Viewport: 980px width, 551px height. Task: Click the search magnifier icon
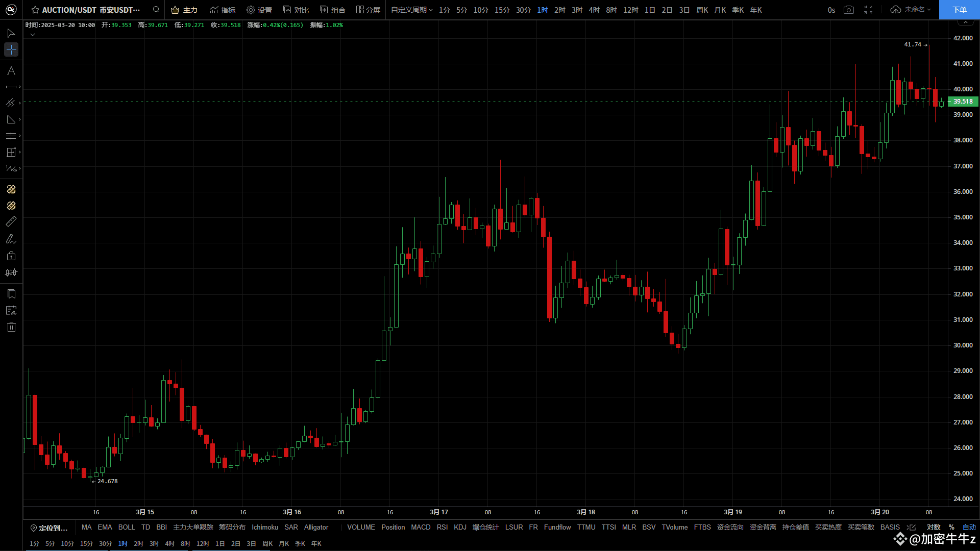(156, 9)
